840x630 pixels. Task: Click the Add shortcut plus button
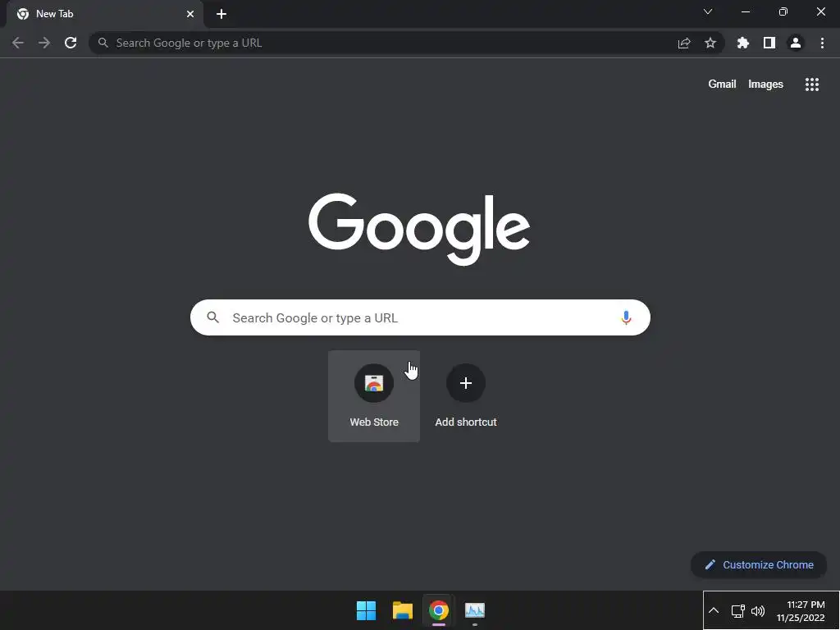(x=466, y=383)
